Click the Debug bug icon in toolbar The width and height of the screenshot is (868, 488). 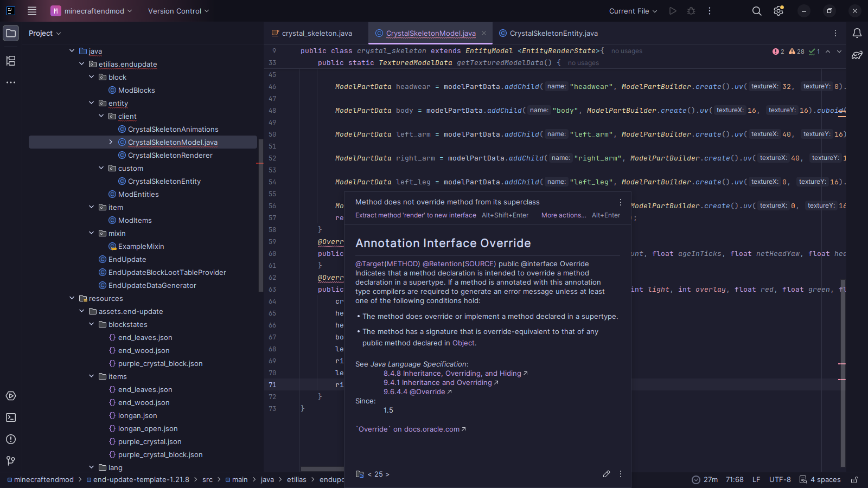(691, 11)
